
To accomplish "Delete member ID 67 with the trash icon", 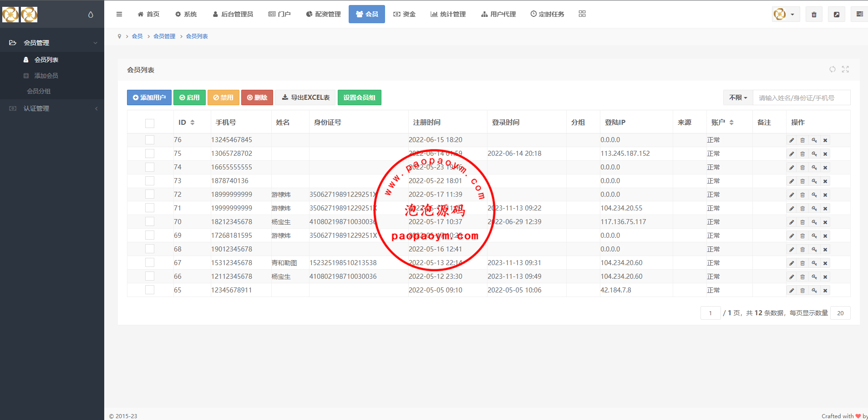I will pyautogui.click(x=802, y=263).
